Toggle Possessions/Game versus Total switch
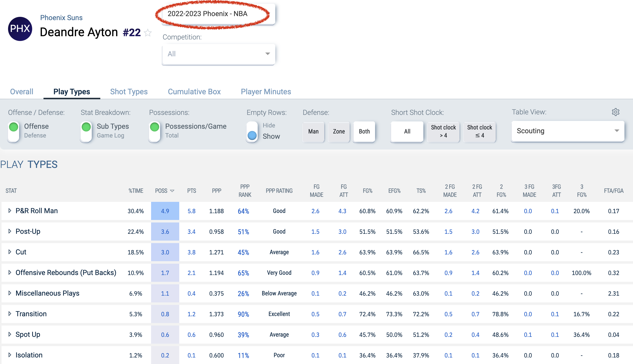 (x=155, y=132)
